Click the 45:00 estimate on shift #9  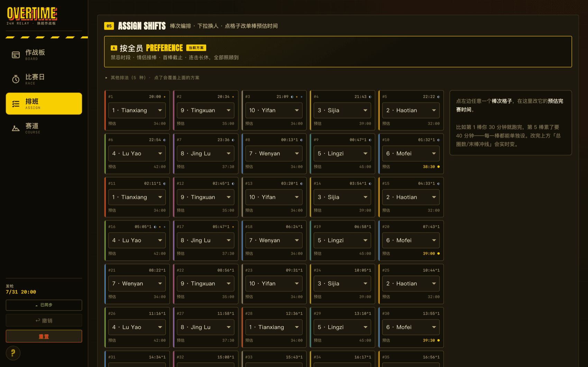tap(365, 167)
